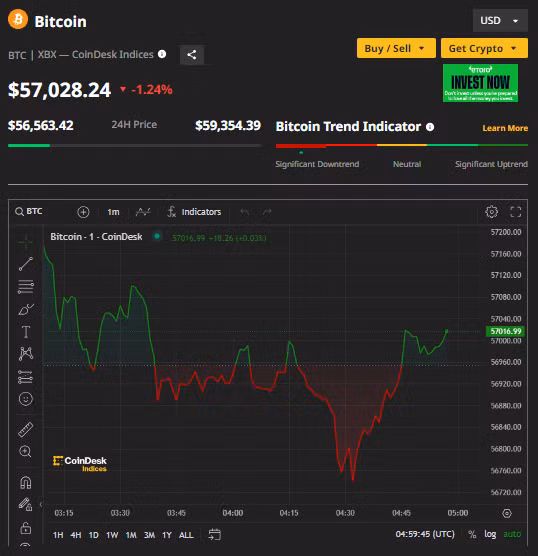Viewport: 538px width, 556px height.
Task: Select the 1W time range
Action: tap(112, 535)
